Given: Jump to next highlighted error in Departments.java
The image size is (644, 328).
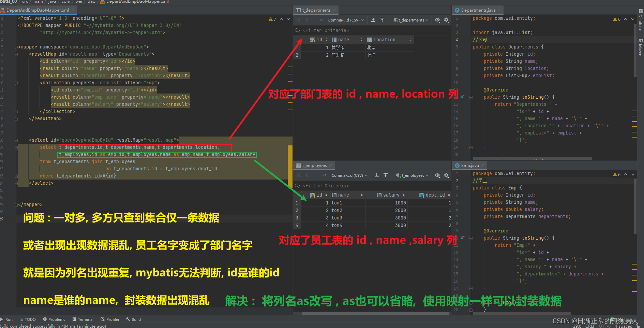Looking at the screenshot, I should 633,19.
